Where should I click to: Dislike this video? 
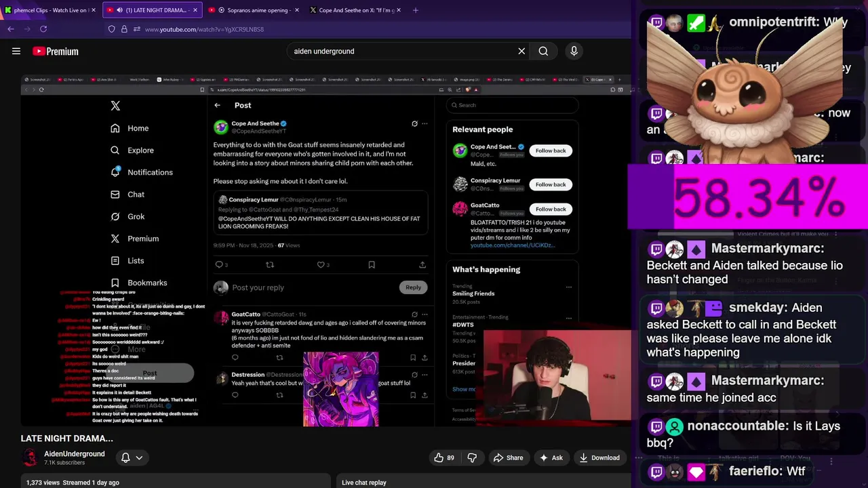coord(472,457)
